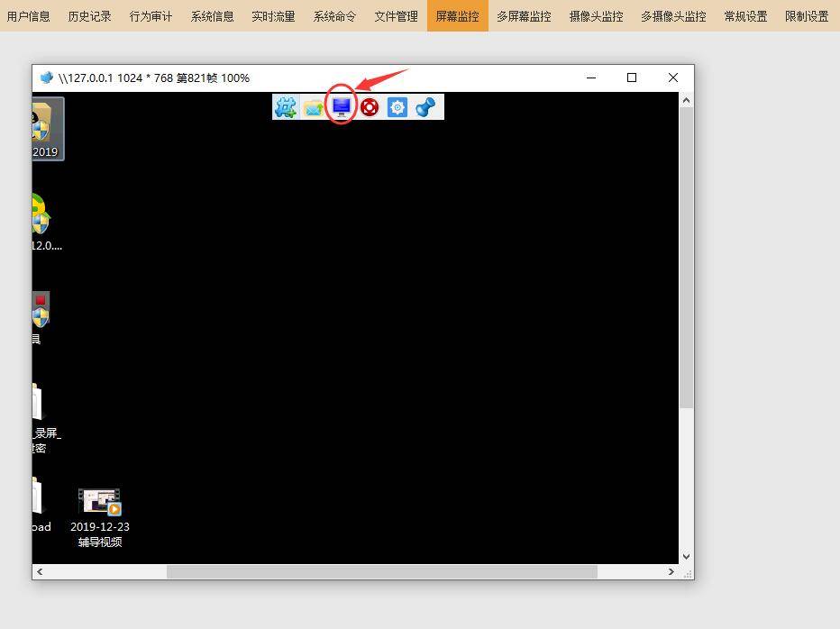Click the horizontal scrollbar right arrow
The width and height of the screenshot is (840, 629).
coord(671,571)
